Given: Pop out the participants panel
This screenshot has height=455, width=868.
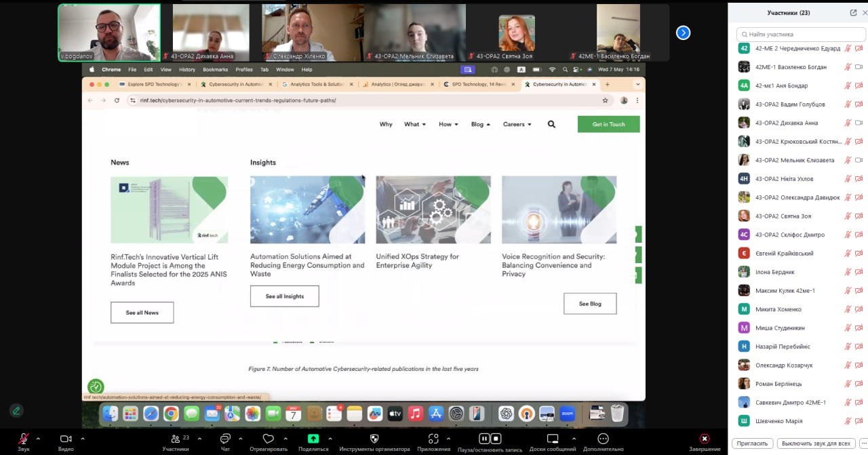Looking at the screenshot, I should point(853,13).
